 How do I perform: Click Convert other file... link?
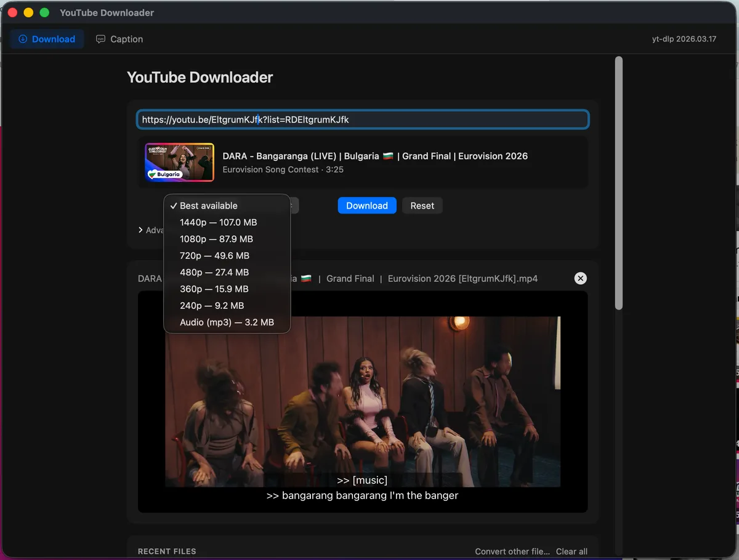click(x=512, y=551)
